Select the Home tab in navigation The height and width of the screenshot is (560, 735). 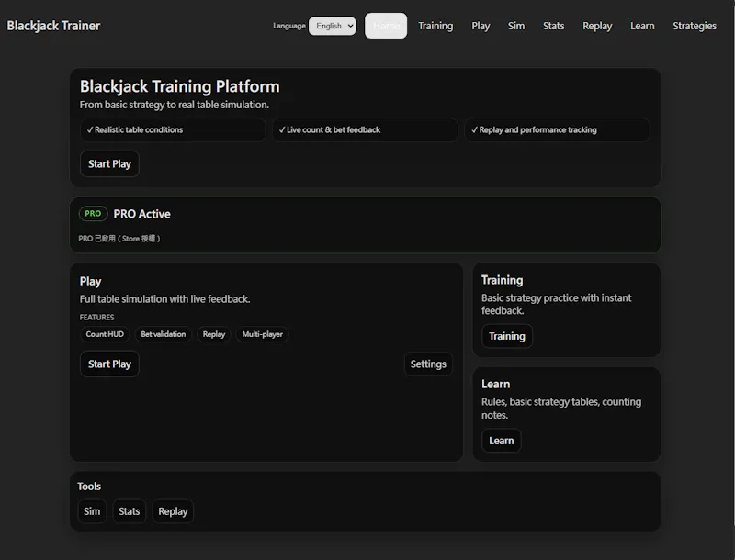click(x=386, y=26)
